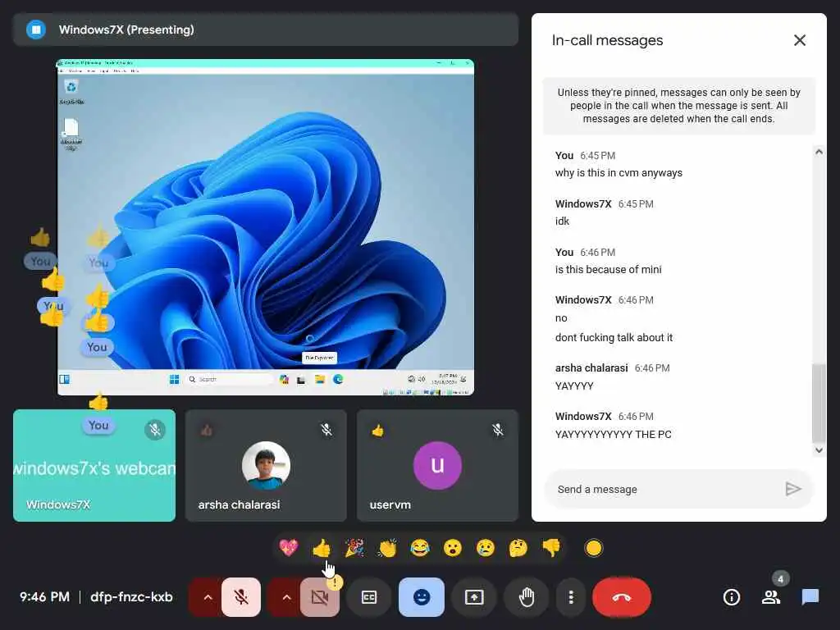The width and height of the screenshot is (840, 630).
Task: Leave the call with red hang-up button
Action: pos(622,597)
